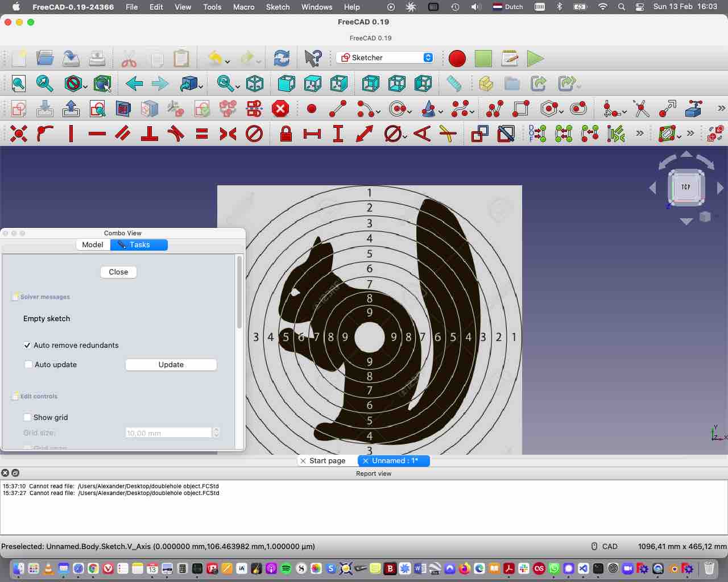Apply lock constraint padlock icon
Screen dimensions: 728x582
tap(286, 134)
